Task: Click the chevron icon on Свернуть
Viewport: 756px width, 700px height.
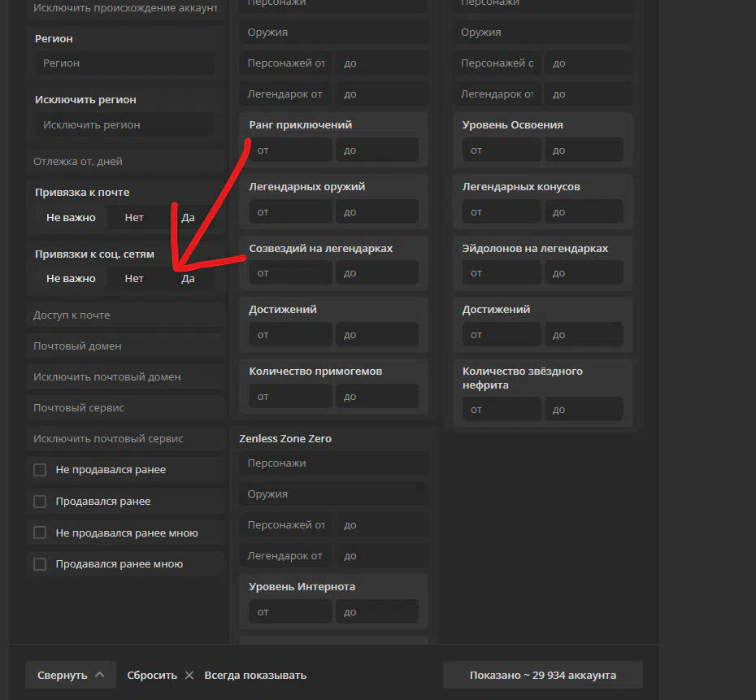Action: tap(100, 675)
